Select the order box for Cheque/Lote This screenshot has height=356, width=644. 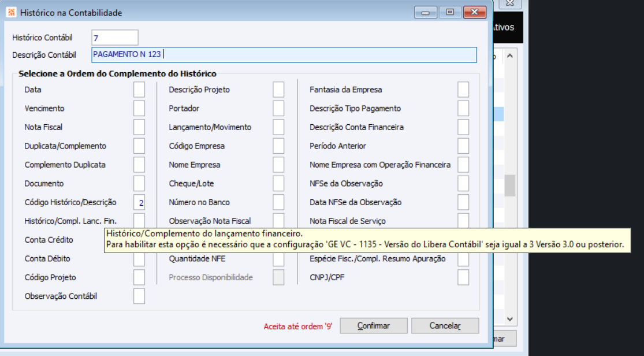point(278,184)
